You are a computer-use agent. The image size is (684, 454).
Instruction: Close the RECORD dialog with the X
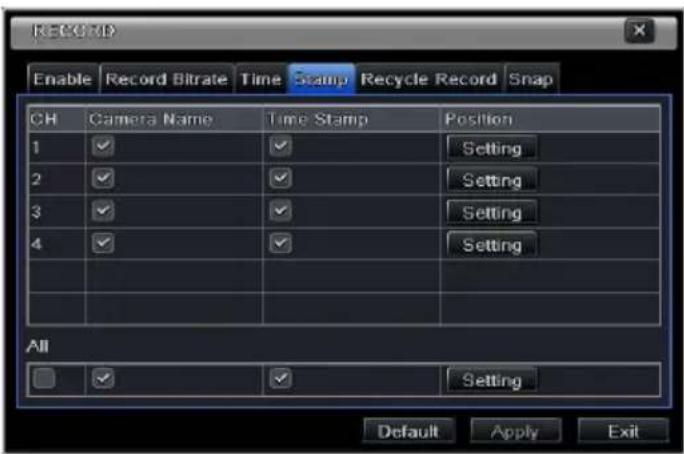coord(639,31)
